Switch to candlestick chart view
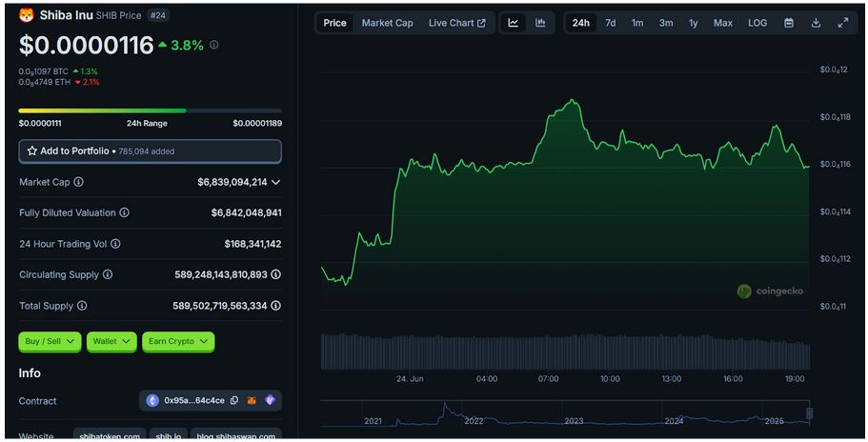Viewport: 868px width, 442px height. [x=540, y=23]
